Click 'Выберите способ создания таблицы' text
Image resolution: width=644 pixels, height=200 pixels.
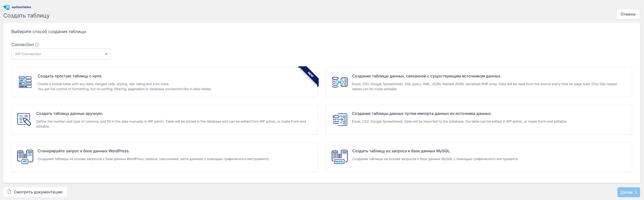click(x=49, y=32)
